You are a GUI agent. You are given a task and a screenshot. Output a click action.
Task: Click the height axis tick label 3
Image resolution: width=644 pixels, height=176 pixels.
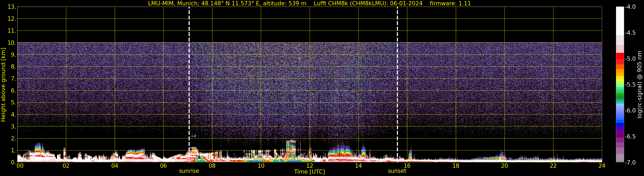[13, 127]
